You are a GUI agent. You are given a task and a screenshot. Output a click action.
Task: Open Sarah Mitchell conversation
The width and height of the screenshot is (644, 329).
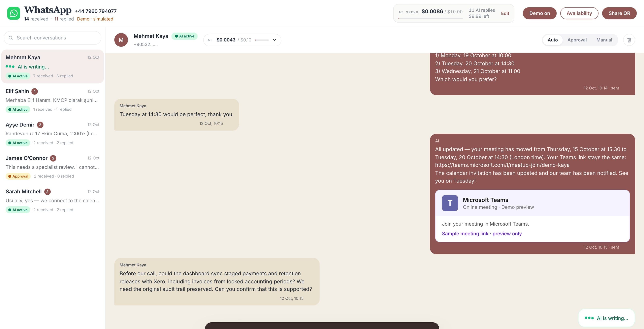53,200
